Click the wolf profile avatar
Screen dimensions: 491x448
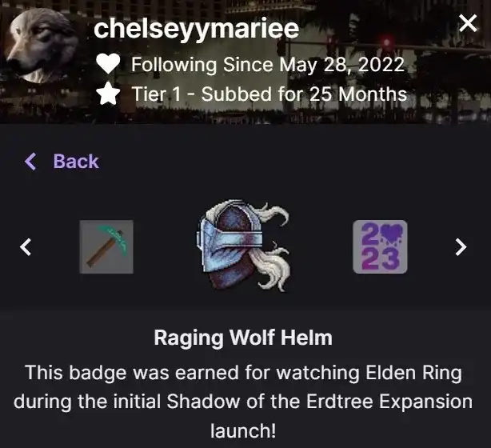click(41, 46)
